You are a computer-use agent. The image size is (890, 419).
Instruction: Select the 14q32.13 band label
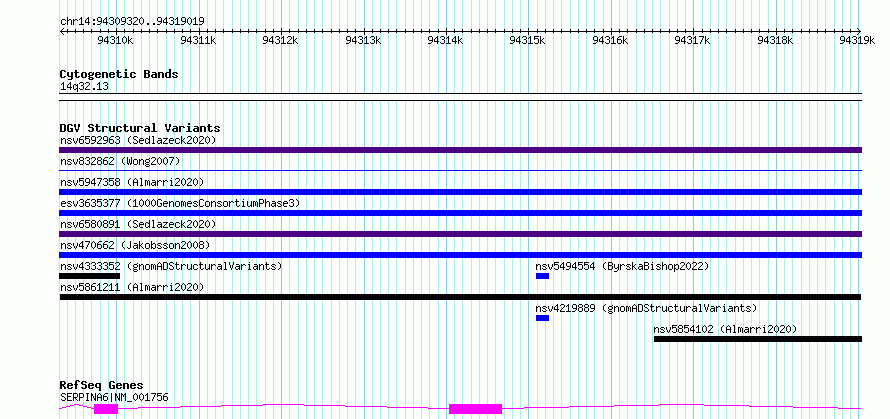(x=84, y=87)
